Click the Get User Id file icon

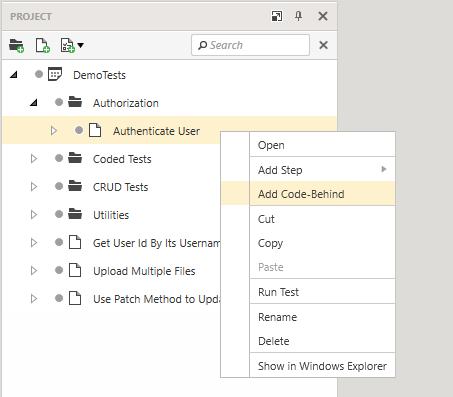pos(75,242)
